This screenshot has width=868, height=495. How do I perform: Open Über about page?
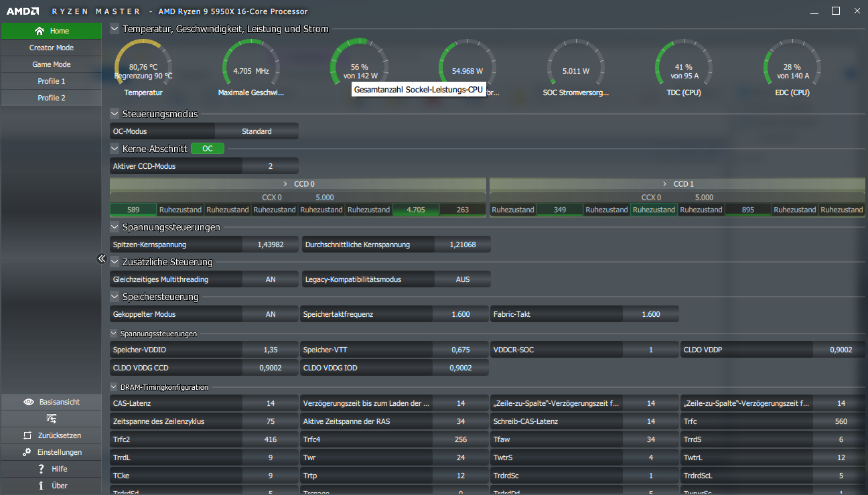[x=51, y=486]
